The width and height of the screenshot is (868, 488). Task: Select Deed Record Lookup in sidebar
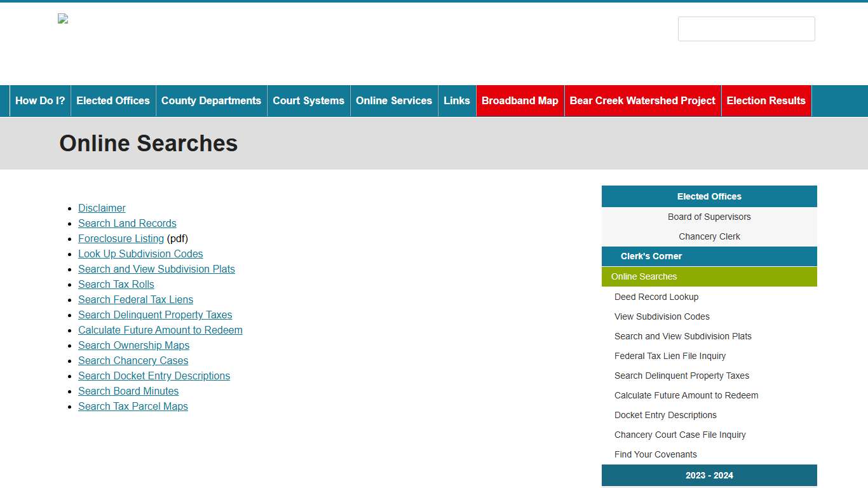coord(656,297)
